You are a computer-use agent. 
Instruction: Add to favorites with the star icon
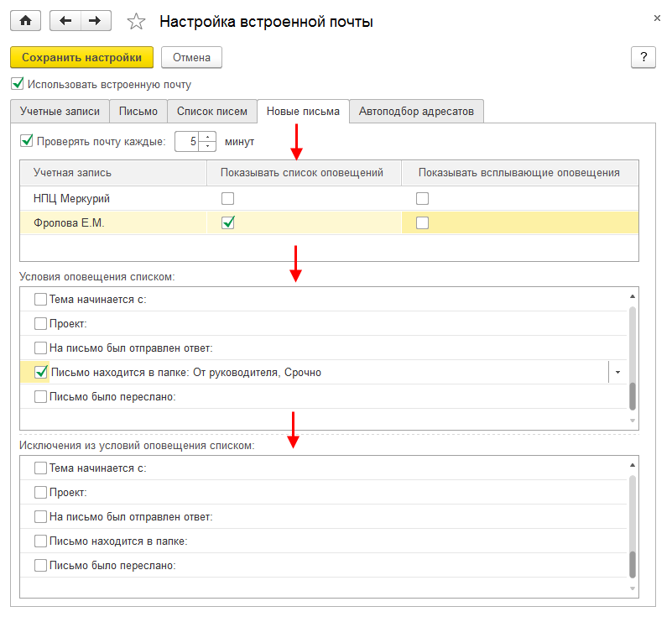(135, 21)
